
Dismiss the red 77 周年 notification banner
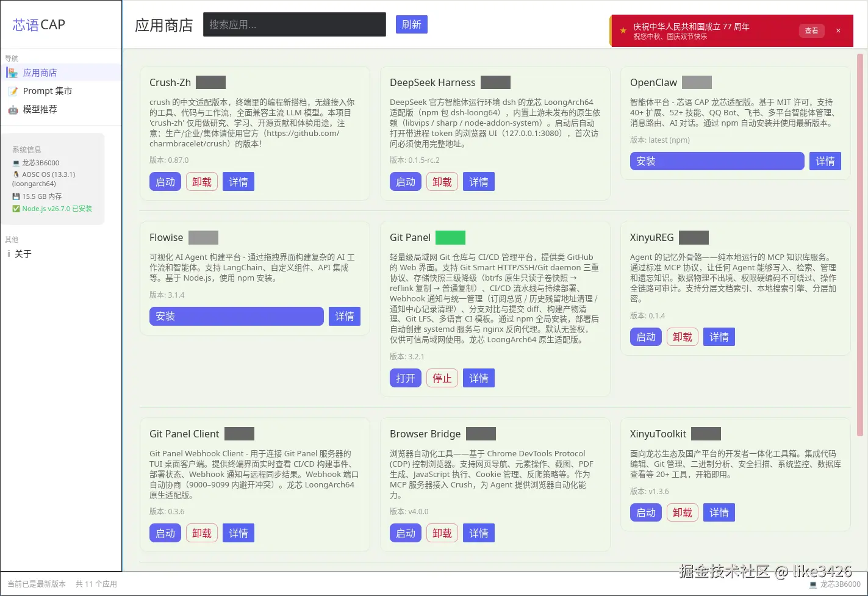pyautogui.click(x=838, y=31)
